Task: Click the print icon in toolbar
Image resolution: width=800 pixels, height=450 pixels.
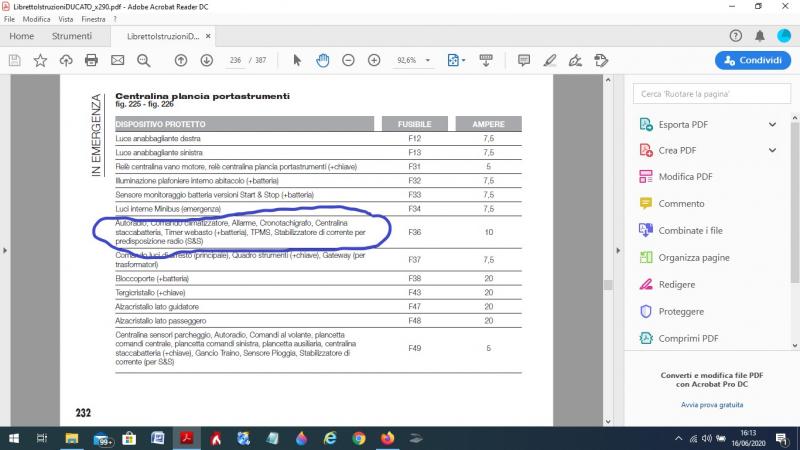Action: (91, 60)
